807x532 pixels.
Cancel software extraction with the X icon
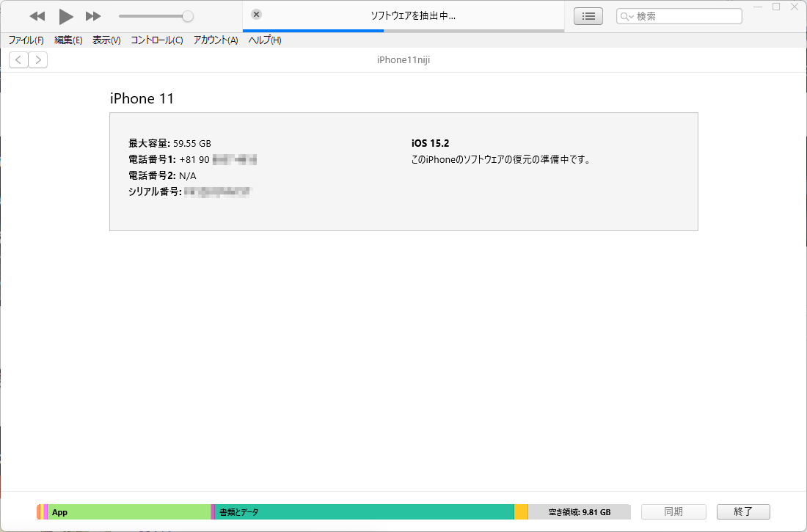coord(256,15)
